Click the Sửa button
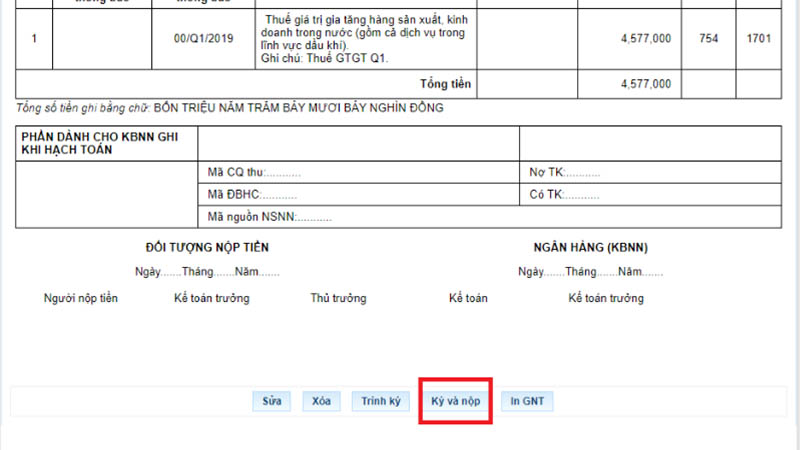This screenshot has height=450, width=800. [272, 401]
